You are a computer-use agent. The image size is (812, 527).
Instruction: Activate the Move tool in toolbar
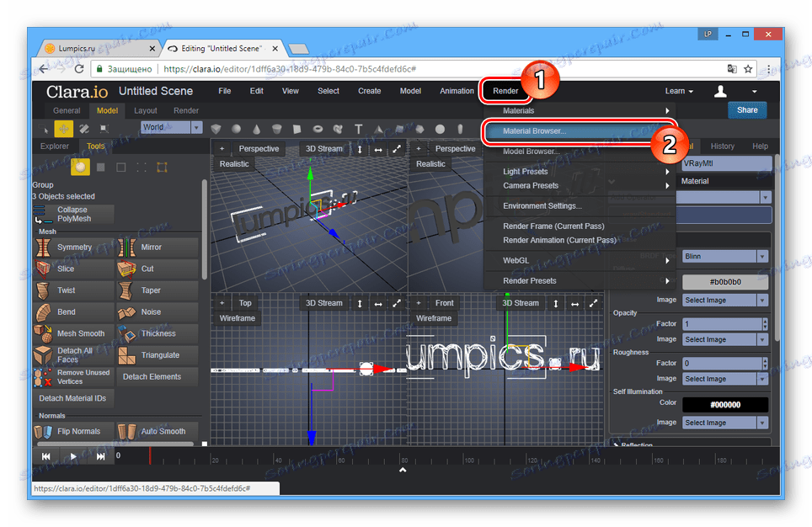coord(64,129)
